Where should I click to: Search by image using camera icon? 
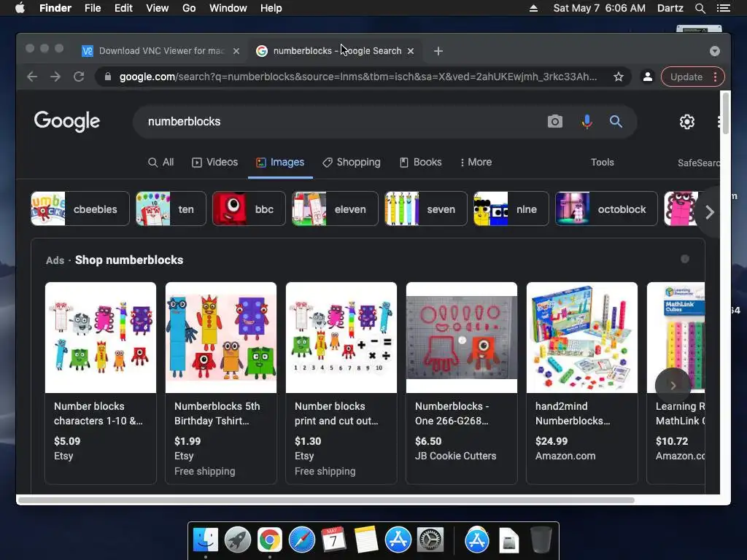coord(555,122)
